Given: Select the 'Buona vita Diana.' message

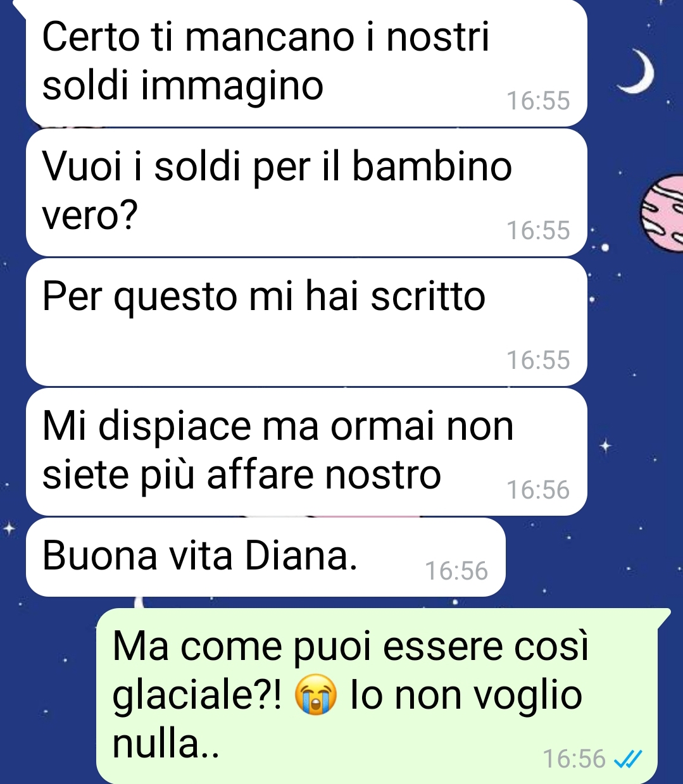Looking at the screenshot, I should 265,557.
